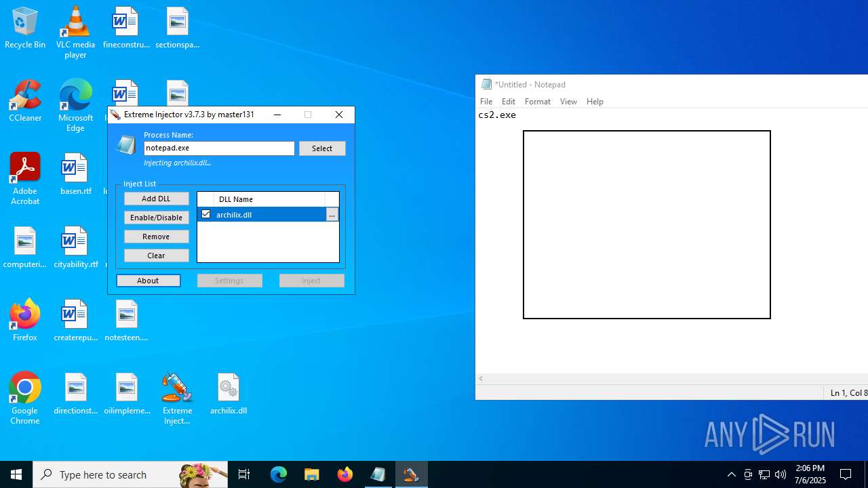Image resolution: width=868 pixels, height=488 pixels.
Task: Click Notepad horizontal scrollbar left arrow
Action: pyautogui.click(x=481, y=378)
